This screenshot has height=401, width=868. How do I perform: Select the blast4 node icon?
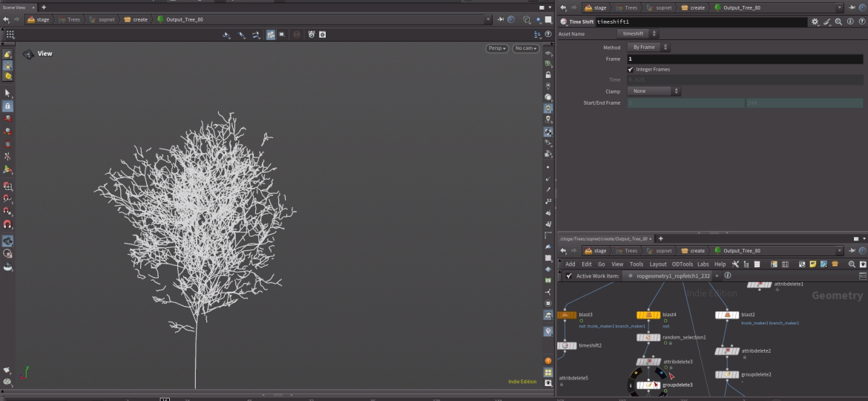[648, 315]
